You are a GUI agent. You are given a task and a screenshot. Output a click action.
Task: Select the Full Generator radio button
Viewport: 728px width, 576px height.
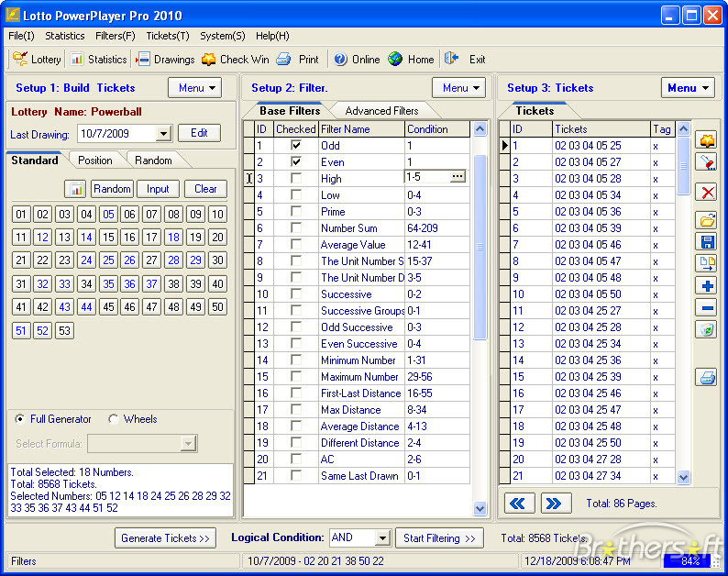point(20,419)
